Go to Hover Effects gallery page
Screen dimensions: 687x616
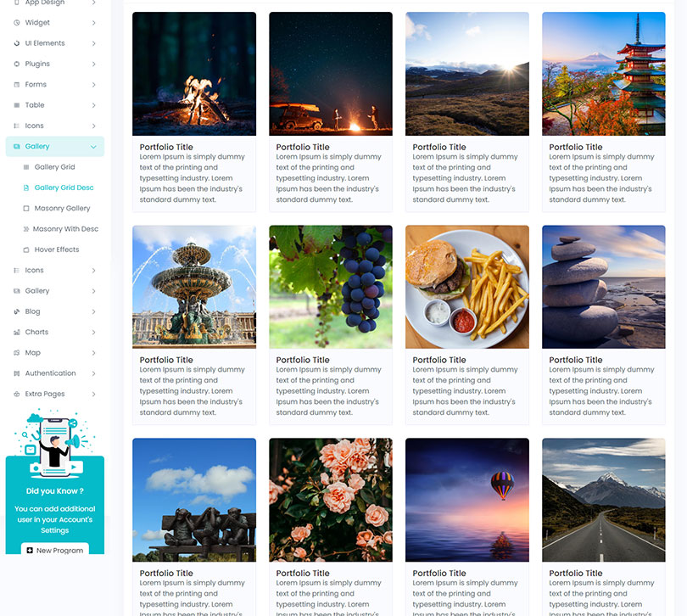56,249
